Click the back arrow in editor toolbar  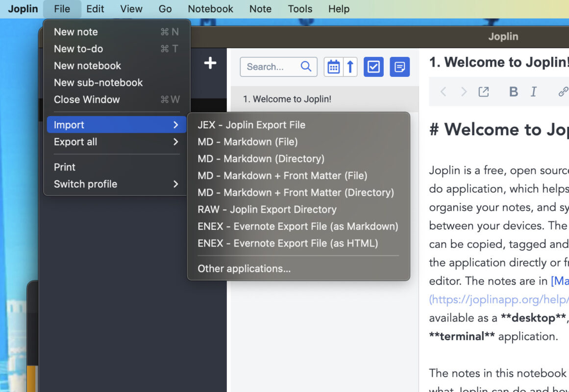coord(443,92)
